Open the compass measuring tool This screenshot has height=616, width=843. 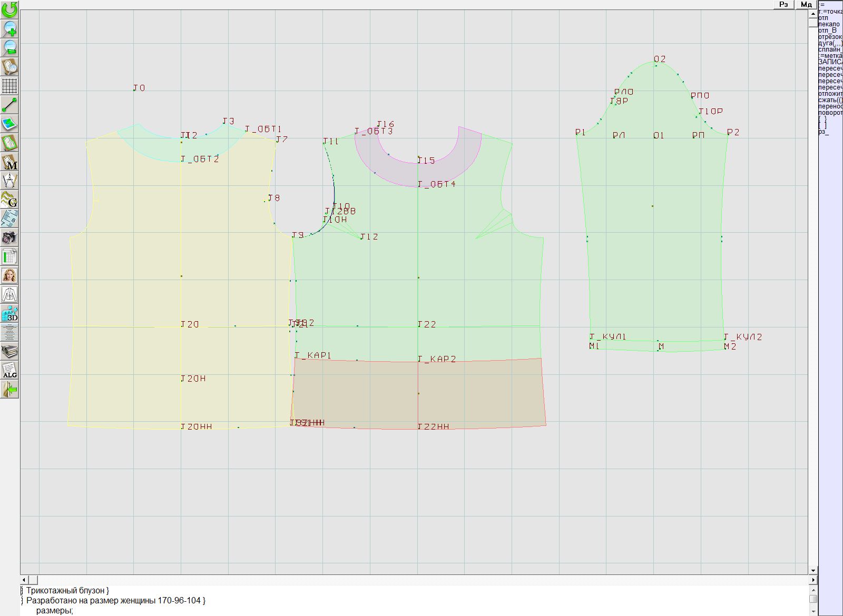(x=9, y=181)
